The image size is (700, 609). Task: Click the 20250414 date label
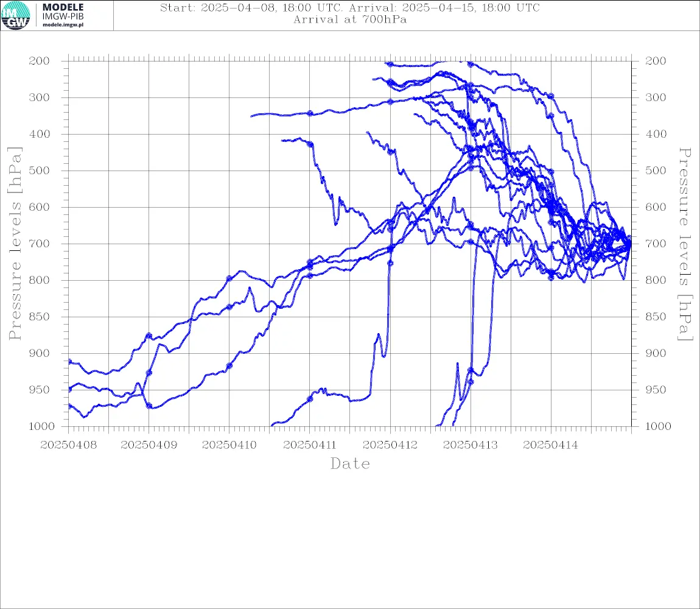pyautogui.click(x=551, y=445)
